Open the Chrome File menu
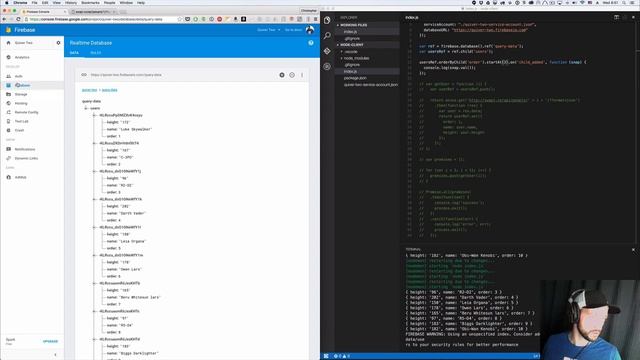Image resolution: width=640 pixels, height=360 pixels. pos(34,3)
